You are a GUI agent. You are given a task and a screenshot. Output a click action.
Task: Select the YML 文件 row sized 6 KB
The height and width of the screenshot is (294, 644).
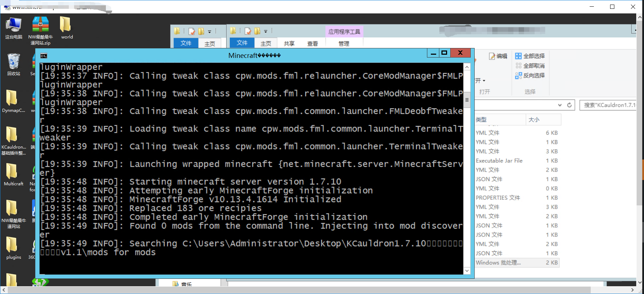[x=517, y=133]
